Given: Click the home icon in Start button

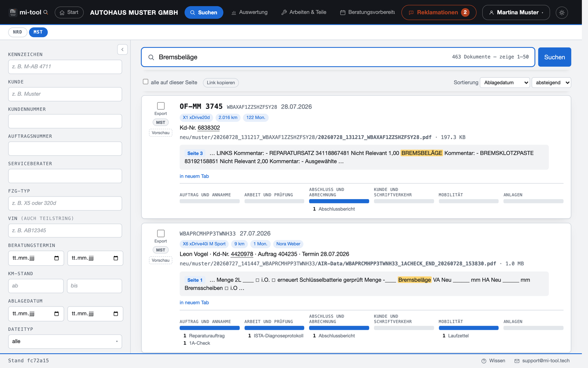Looking at the screenshot, I should click(x=62, y=13).
